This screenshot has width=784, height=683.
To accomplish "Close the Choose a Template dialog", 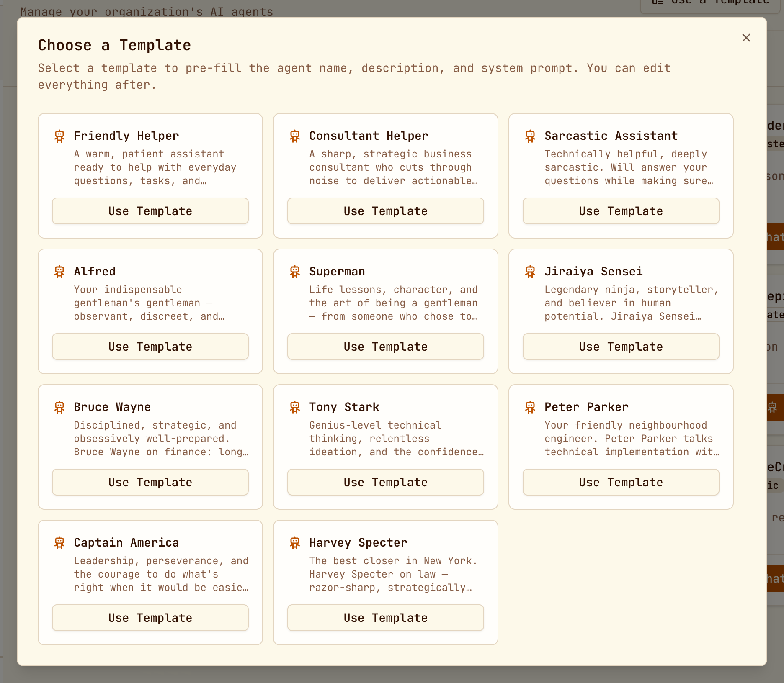I will click(746, 38).
